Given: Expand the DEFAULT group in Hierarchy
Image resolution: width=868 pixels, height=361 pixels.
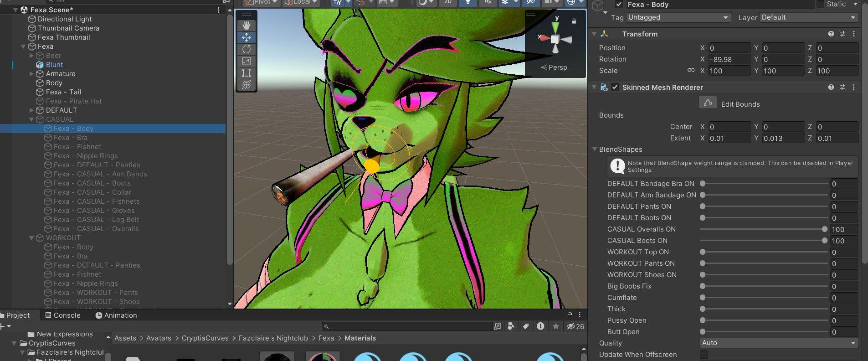Looking at the screenshot, I should 31,110.
